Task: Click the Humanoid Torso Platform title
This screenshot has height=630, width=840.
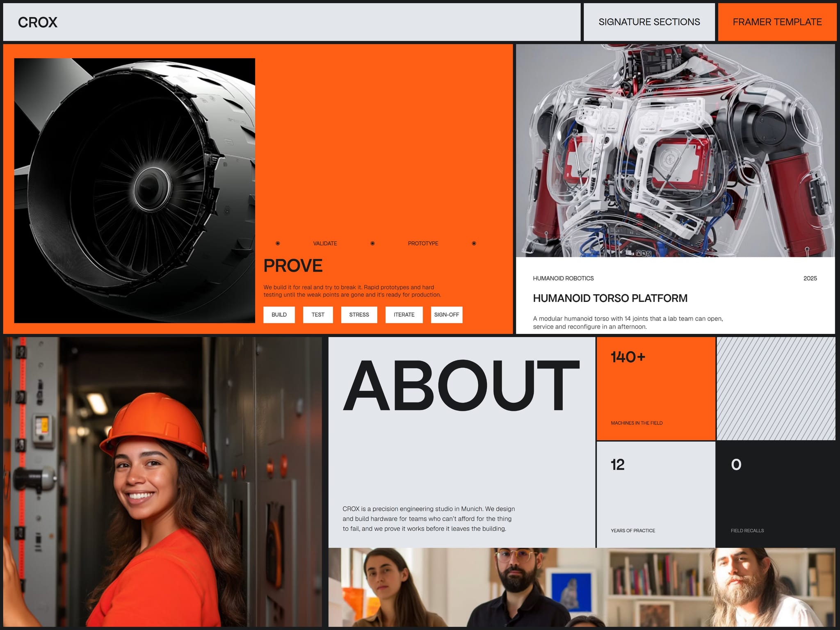Action: tap(610, 298)
